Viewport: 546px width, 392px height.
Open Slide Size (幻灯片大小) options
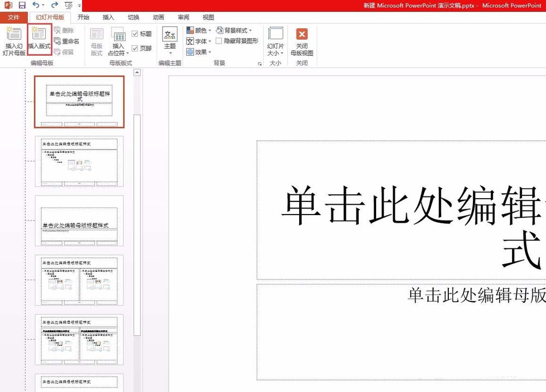276,41
